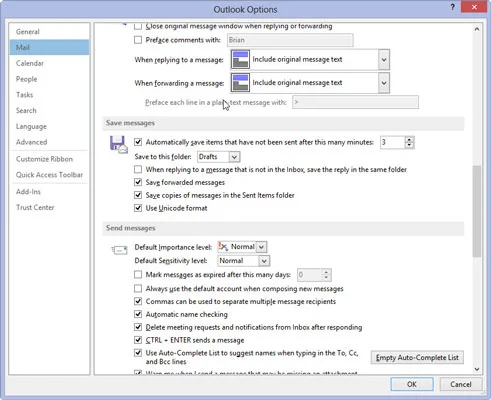Disable Save forwarded messages checkbox
491x400 pixels.
138,182
